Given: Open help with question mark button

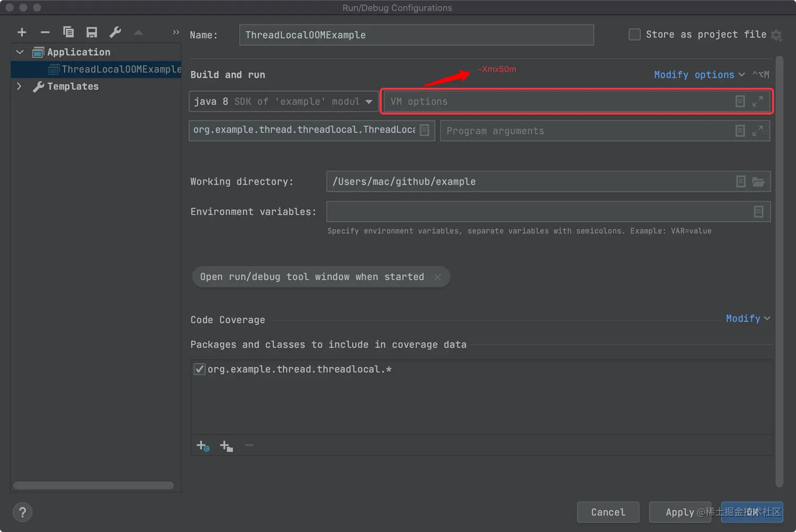Looking at the screenshot, I should coord(23,513).
